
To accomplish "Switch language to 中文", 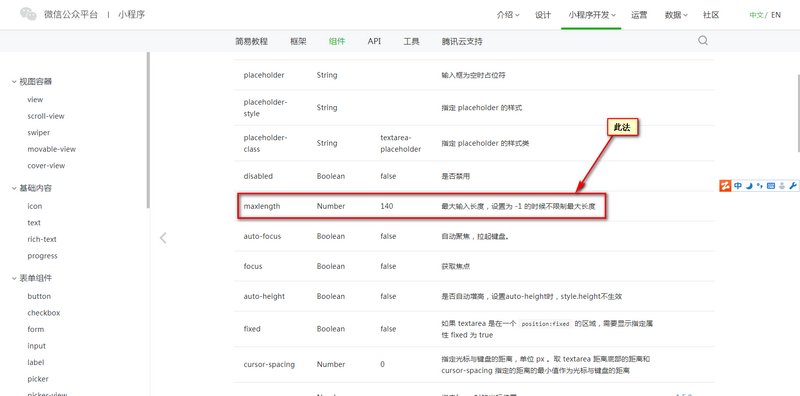I will [x=756, y=15].
